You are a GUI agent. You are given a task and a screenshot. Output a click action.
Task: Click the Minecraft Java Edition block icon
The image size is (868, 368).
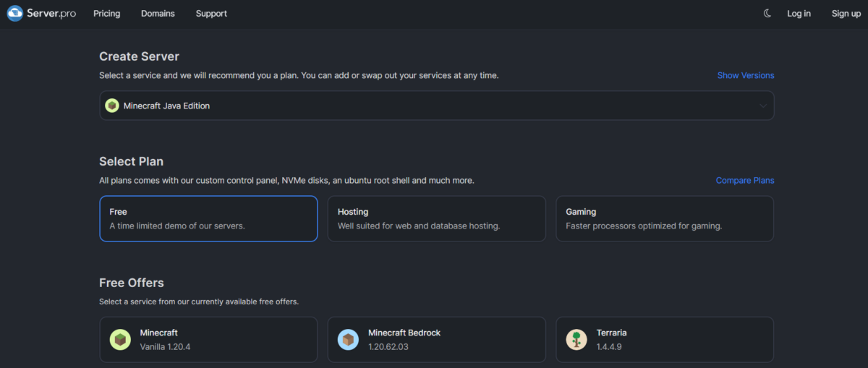tap(112, 106)
